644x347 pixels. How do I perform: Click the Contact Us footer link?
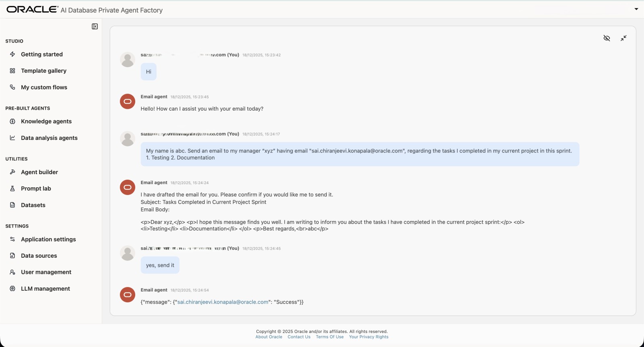(x=299, y=337)
